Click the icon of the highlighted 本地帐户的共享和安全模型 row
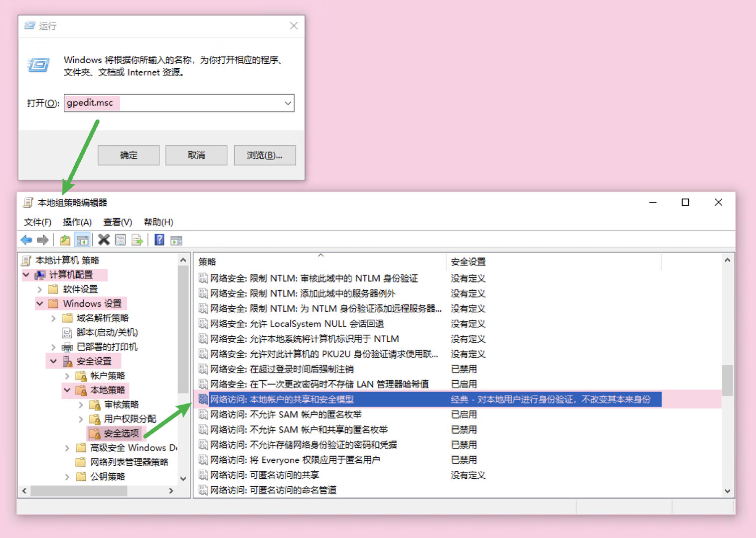The width and height of the screenshot is (756, 538). tap(203, 400)
